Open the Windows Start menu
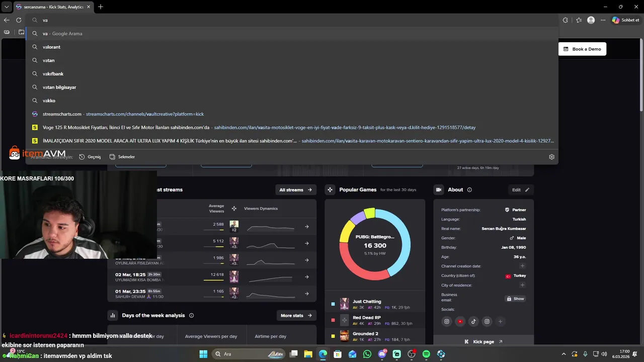 (x=203, y=354)
